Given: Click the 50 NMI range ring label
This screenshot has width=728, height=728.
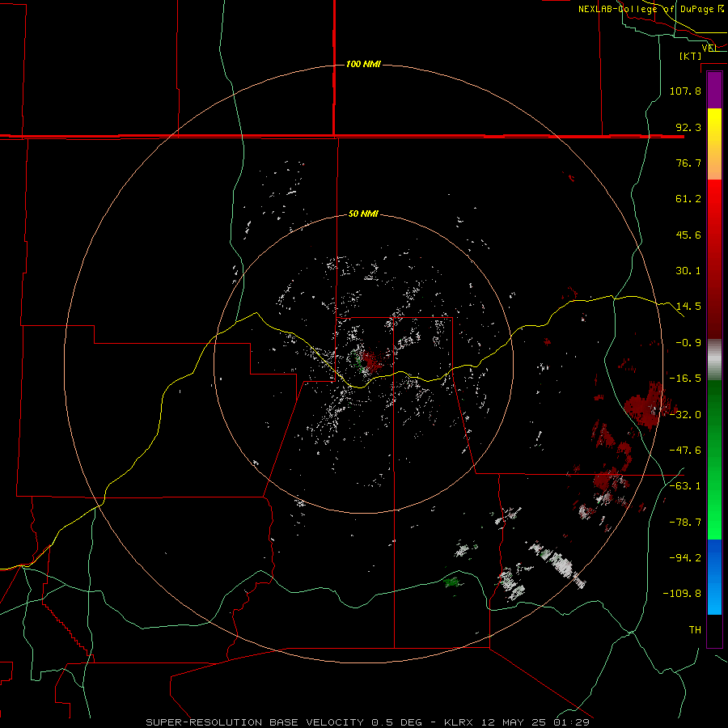Looking at the screenshot, I should click(363, 214).
